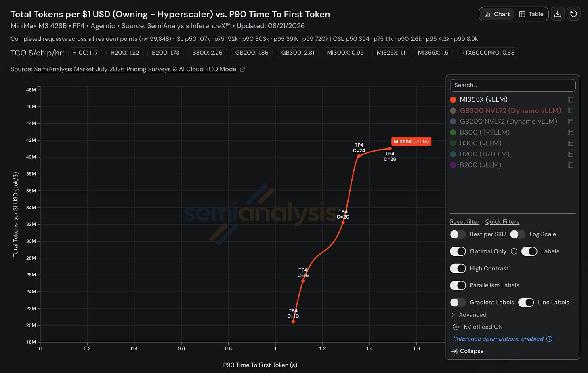Click the GB300: 2.31 TCO chip
Image resolution: width=588 pixels, height=373 pixels.
click(298, 53)
